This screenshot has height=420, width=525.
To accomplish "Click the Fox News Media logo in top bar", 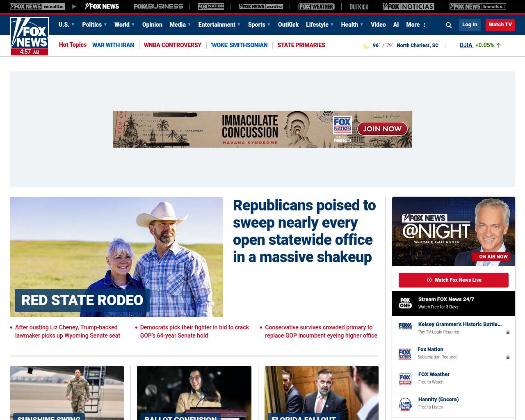I will tap(37, 7).
